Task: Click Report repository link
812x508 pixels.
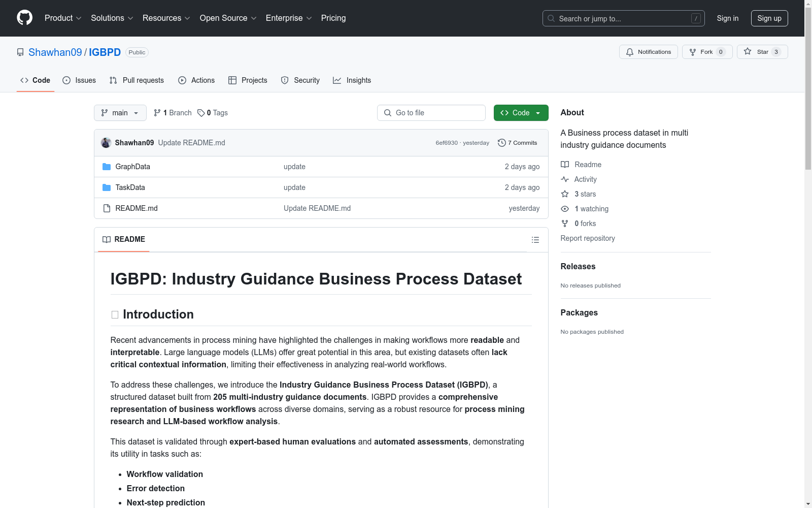Action: [x=588, y=238]
